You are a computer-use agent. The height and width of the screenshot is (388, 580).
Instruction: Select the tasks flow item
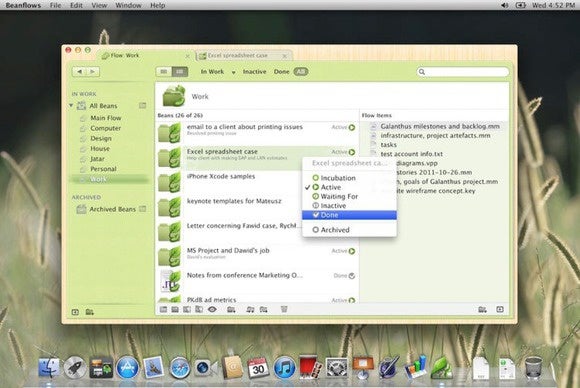click(388, 145)
